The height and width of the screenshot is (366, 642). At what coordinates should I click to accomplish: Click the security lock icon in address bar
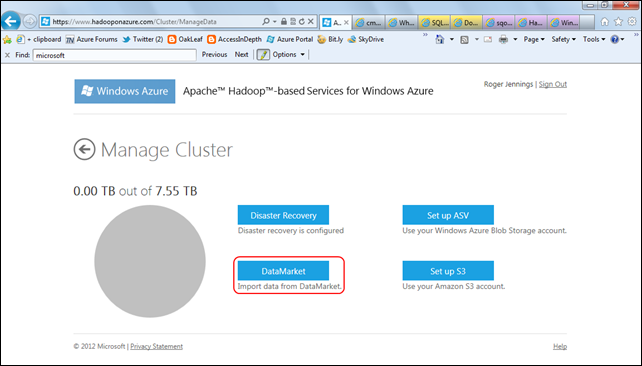click(x=283, y=21)
